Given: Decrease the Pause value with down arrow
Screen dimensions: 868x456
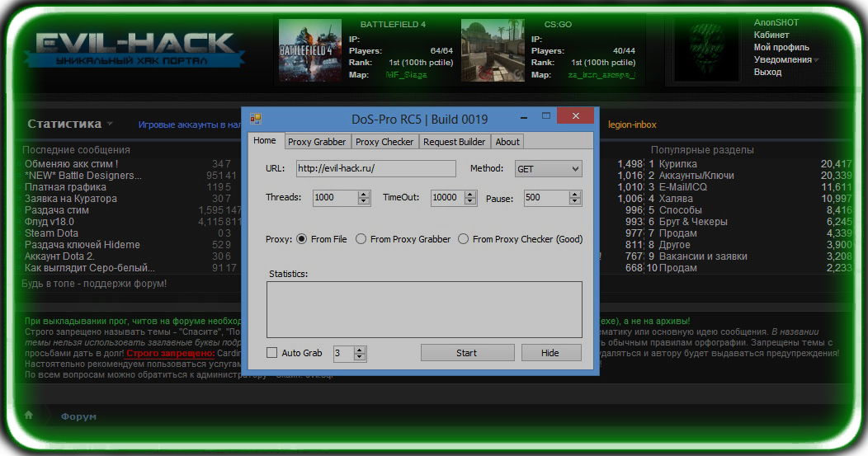Looking at the screenshot, I should point(575,201).
